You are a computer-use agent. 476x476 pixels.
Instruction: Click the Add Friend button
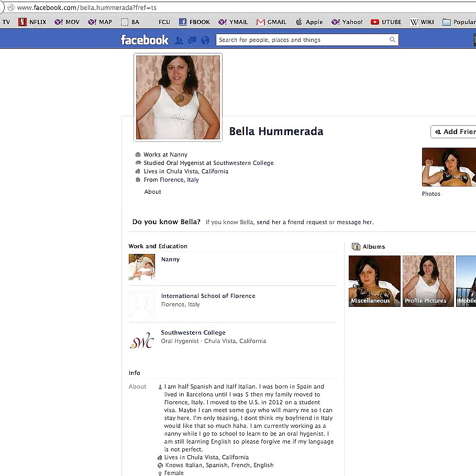[454, 132]
